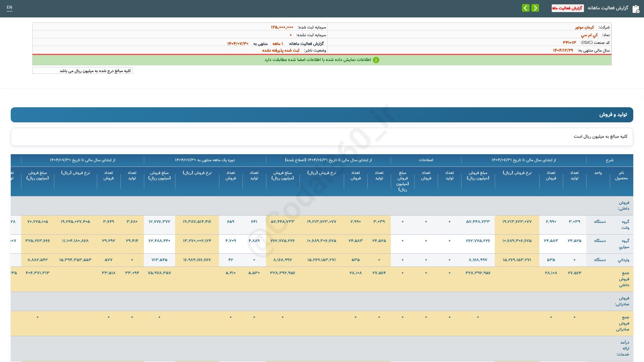Image resolution: width=644 pixels, height=362 pixels.
Task: Click the imported sales amount ۷۱۳,۵۴۵
Action: 159,260
